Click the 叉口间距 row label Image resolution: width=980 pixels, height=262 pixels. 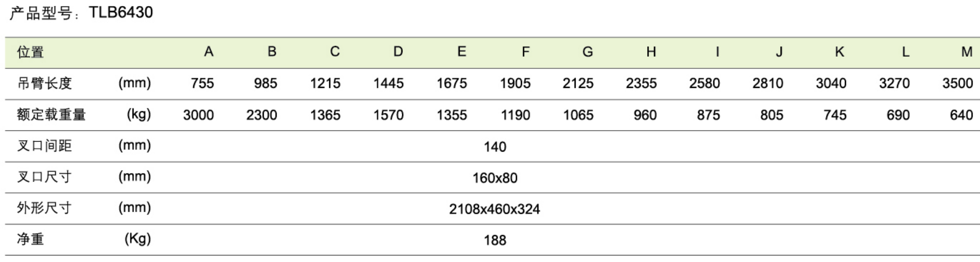click(x=44, y=146)
